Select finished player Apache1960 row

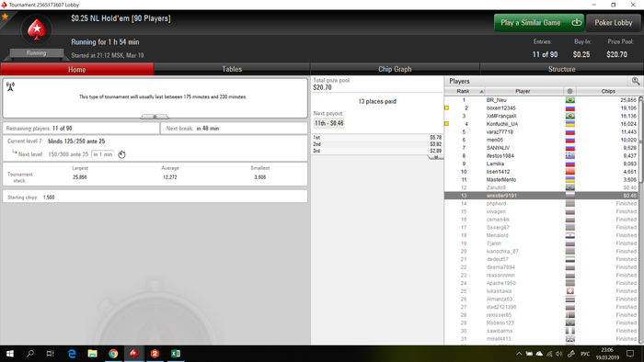pos(541,283)
